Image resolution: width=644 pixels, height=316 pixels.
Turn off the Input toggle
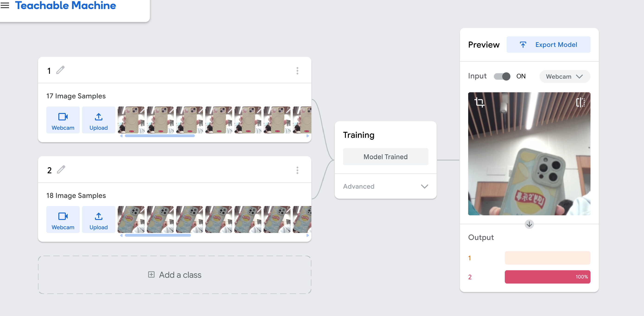coord(502,76)
